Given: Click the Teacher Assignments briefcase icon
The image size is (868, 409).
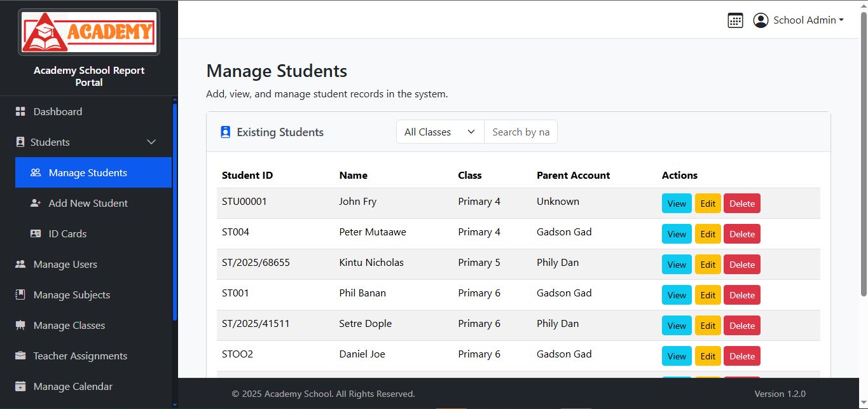Looking at the screenshot, I should pyautogui.click(x=20, y=356).
